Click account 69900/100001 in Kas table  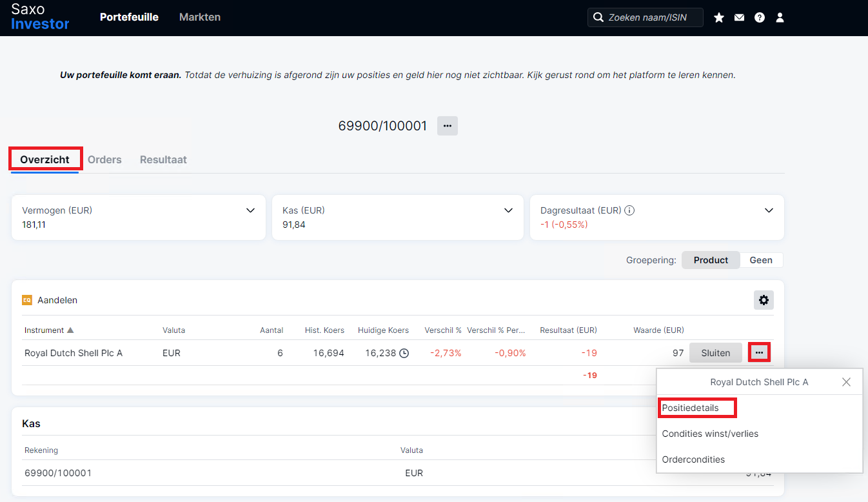[x=58, y=473]
